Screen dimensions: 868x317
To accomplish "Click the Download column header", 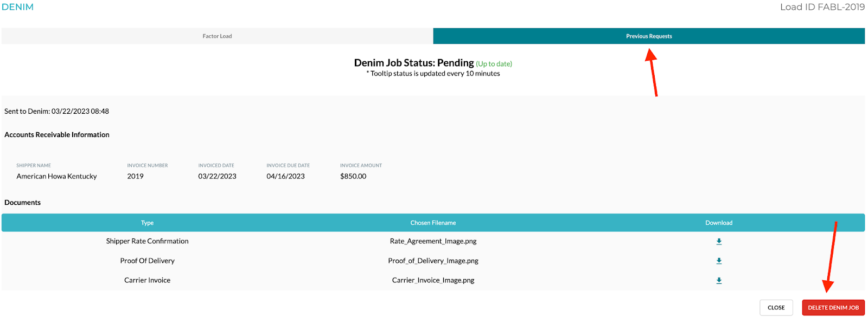I will 719,223.
